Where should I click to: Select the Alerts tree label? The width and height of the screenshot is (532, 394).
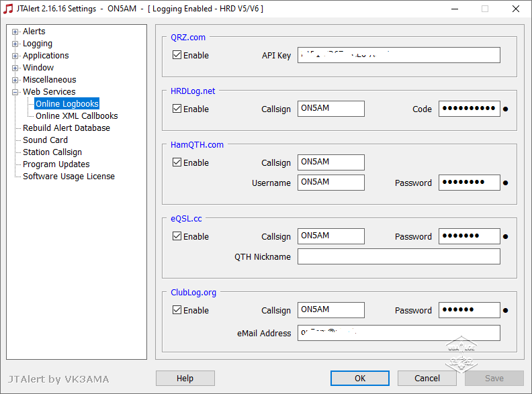34,31
